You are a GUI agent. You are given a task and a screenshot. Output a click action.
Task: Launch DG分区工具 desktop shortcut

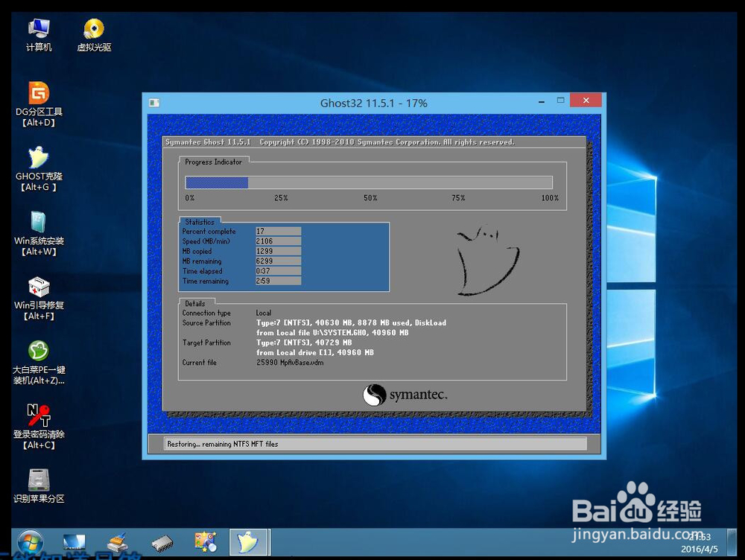point(39,104)
